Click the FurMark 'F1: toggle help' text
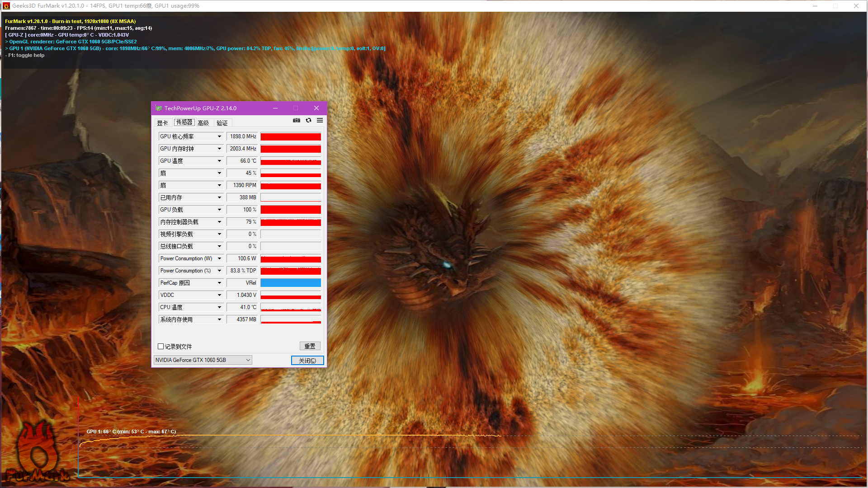Viewport: 868px width, 488px height. 25,56
